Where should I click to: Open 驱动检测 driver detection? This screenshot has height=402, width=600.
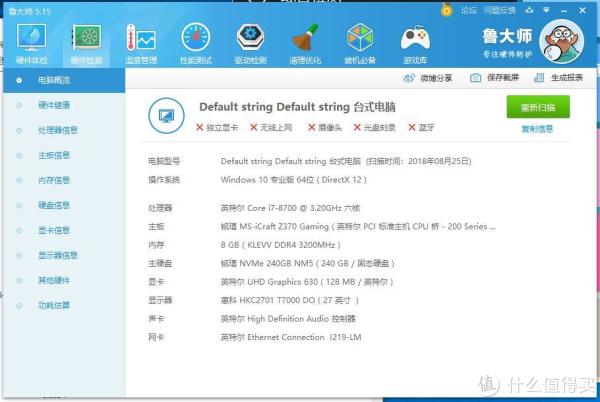250,44
